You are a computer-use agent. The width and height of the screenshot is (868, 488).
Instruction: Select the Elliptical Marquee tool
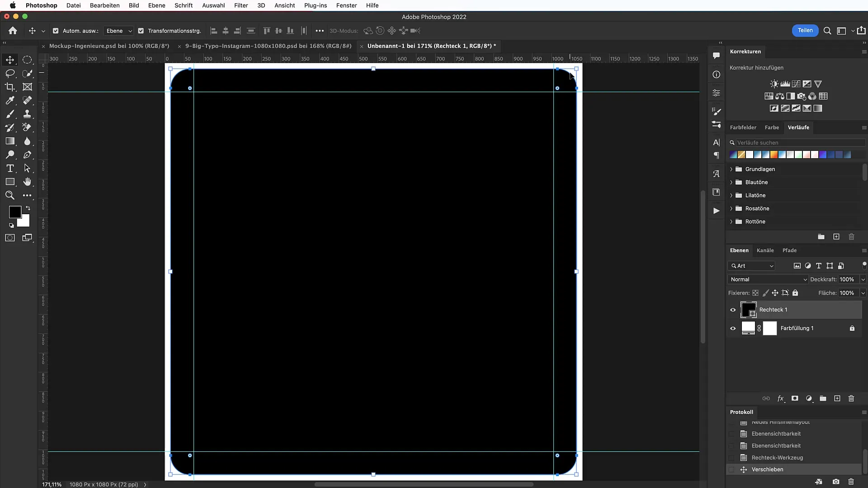(x=27, y=60)
